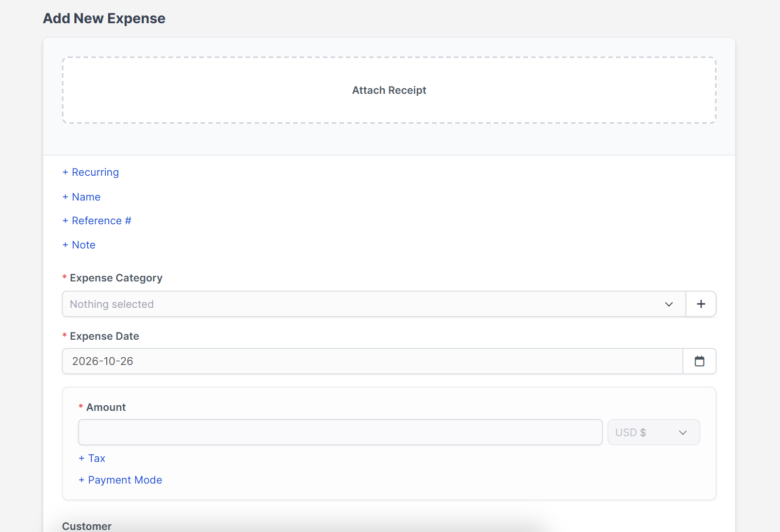780x532 pixels.
Task: Focus the Amount input field
Action: [340, 433]
